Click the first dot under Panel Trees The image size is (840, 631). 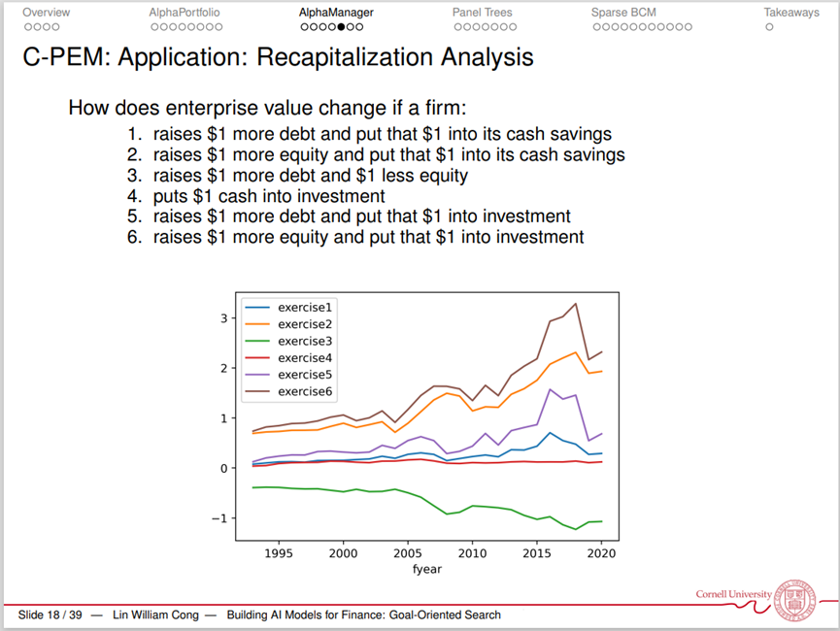[x=456, y=27]
